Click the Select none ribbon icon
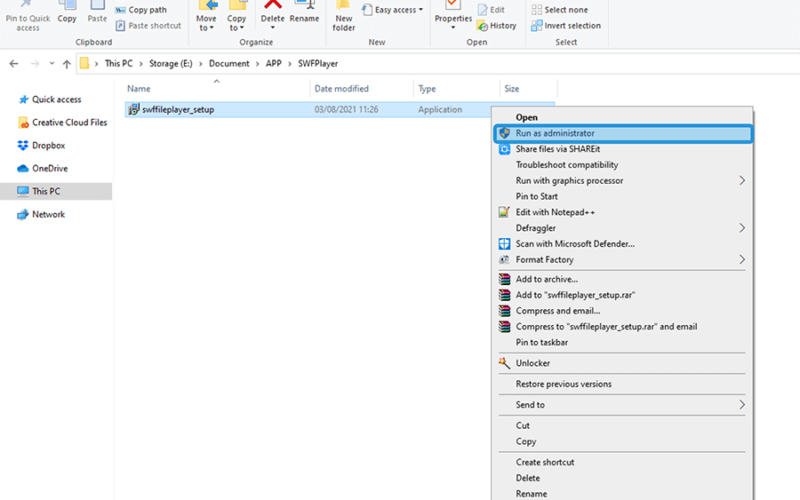Screen dimensions: 800x500 coord(536,10)
